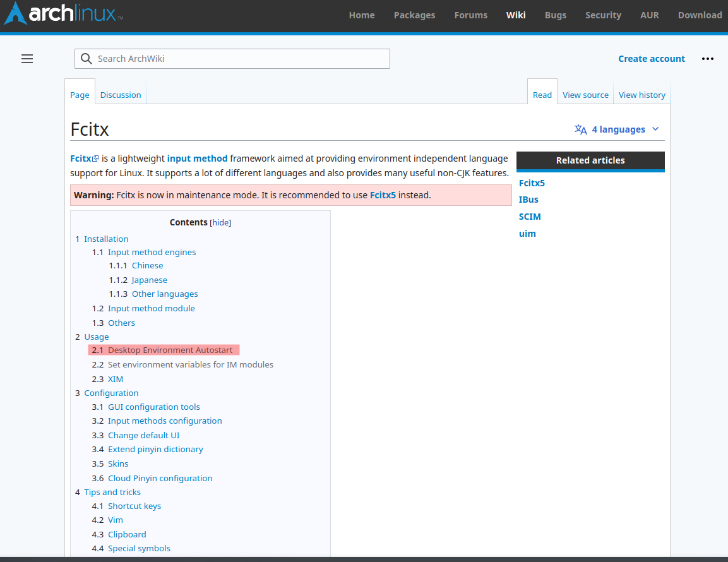Click the Create account link
This screenshot has width=728, height=562.
pos(652,58)
